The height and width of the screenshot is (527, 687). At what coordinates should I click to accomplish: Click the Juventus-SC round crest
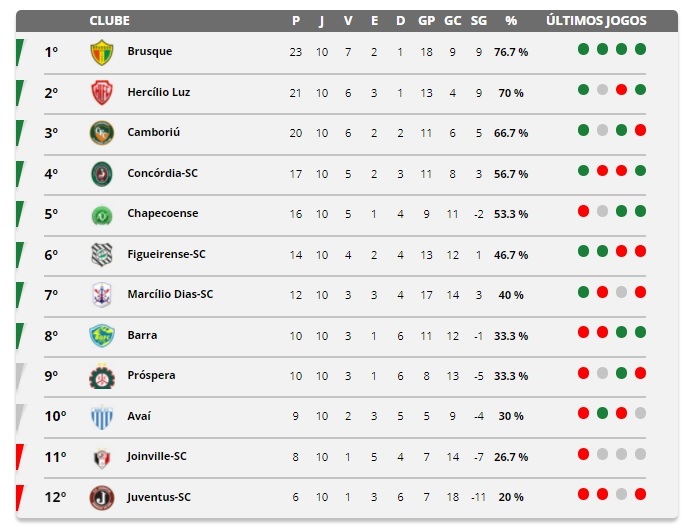click(x=102, y=498)
